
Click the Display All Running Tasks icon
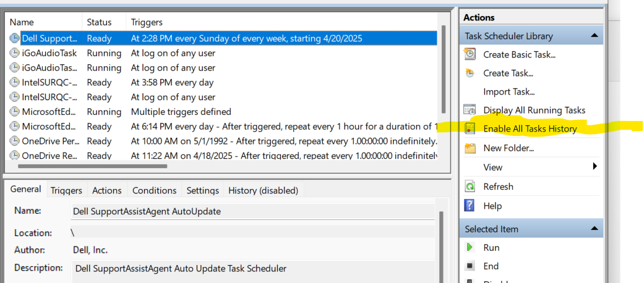pyautogui.click(x=470, y=110)
